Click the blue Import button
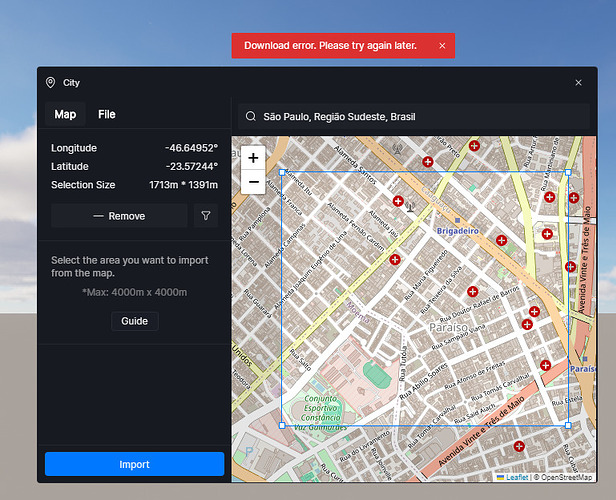This screenshot has width=616, height=500. coord(134,464)
